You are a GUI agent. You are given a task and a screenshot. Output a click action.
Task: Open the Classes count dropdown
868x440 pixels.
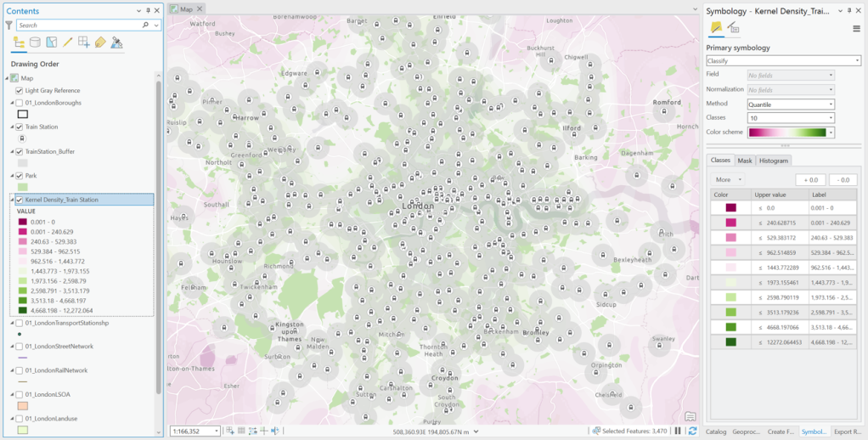790,118
